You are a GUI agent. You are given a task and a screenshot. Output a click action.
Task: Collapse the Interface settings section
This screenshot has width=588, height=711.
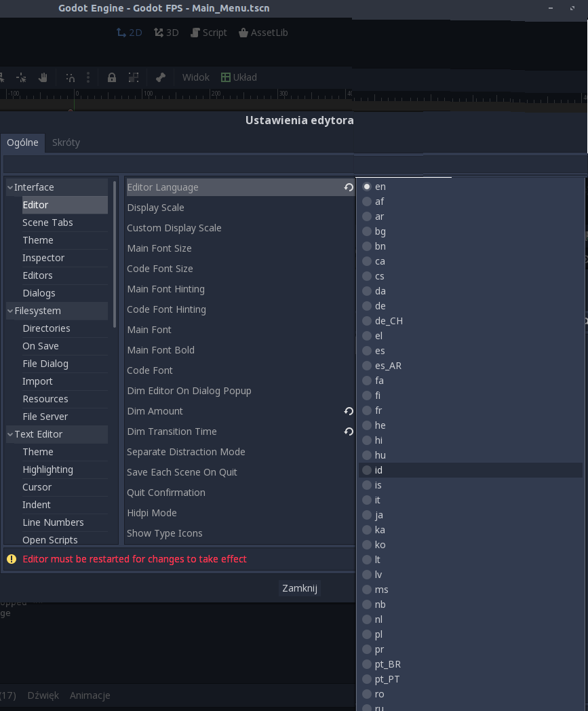tap(10, 187)
